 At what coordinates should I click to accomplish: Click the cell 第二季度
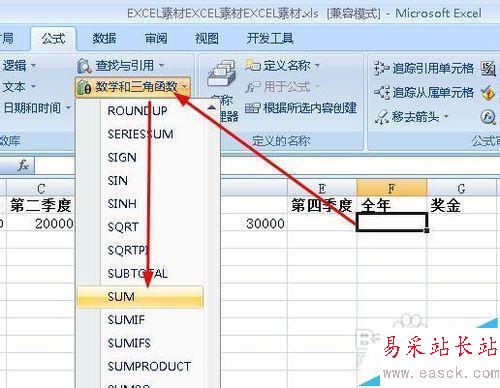coord(41,205)
